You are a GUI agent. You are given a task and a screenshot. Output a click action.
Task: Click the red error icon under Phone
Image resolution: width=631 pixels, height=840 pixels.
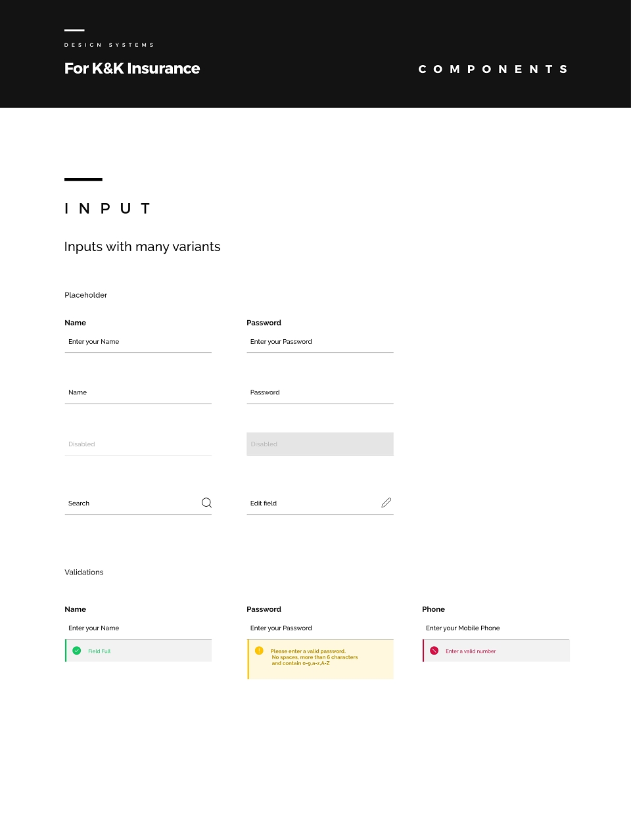[434, 651]
